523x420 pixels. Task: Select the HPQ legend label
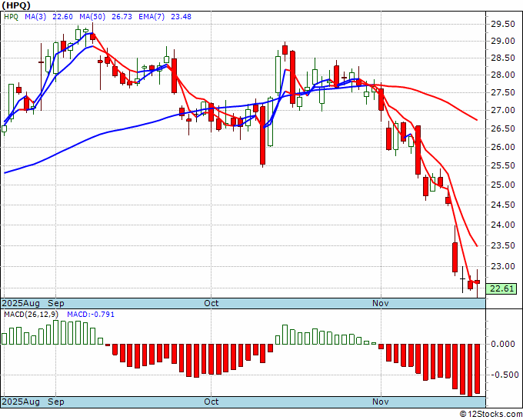[x=12, y=17]
